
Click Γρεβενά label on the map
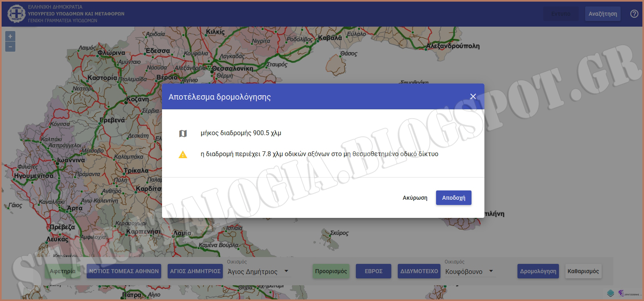click(112, 120)
